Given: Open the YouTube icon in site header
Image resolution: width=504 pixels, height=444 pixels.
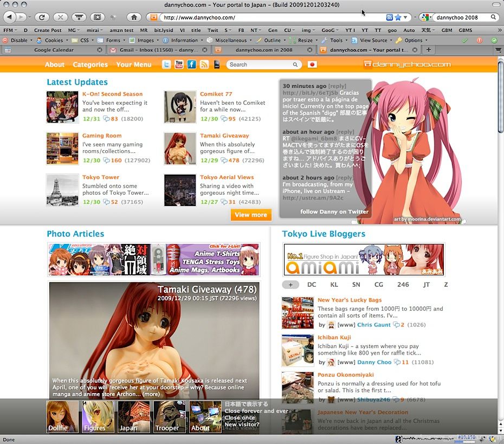Looking at the screenshot, I should pyautogui.click(x=179, y=65).
